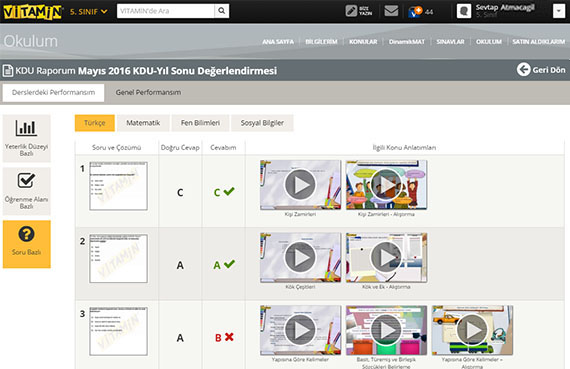
Task: Click the Okulum page title
Action: point(31,41)
